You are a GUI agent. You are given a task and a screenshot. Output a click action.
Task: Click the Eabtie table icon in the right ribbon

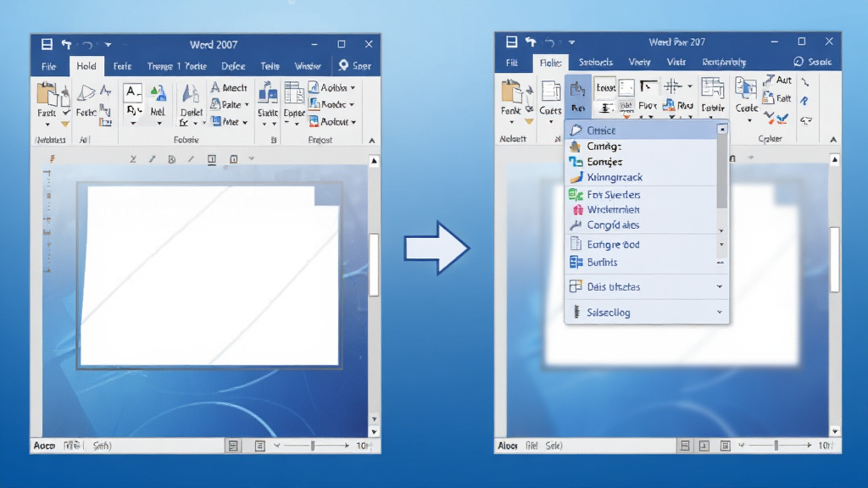coord(712,88)
